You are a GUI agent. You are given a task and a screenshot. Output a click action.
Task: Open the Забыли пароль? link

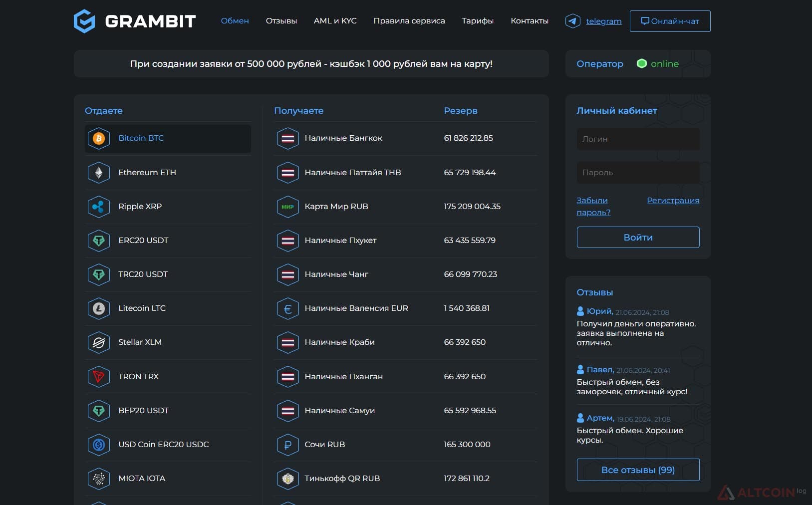click(593, 206)
